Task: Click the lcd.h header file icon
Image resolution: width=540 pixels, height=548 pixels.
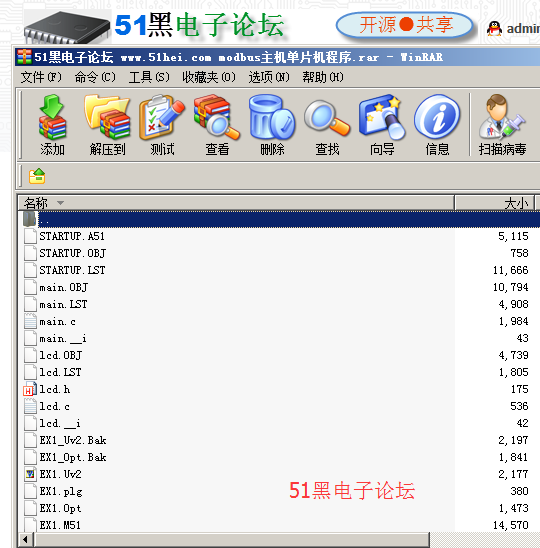Action: (x=30, y=389)
